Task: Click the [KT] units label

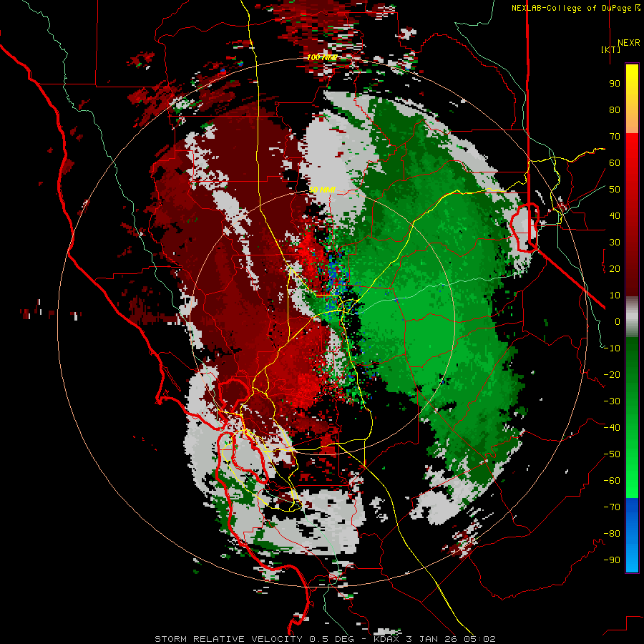Action: pyautogui.click(x=610, y=49)
